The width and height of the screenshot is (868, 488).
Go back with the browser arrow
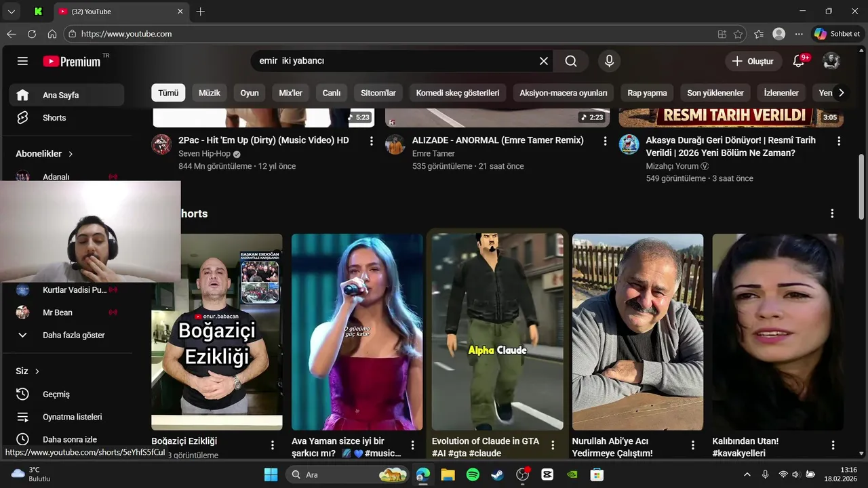coord(11,34)
